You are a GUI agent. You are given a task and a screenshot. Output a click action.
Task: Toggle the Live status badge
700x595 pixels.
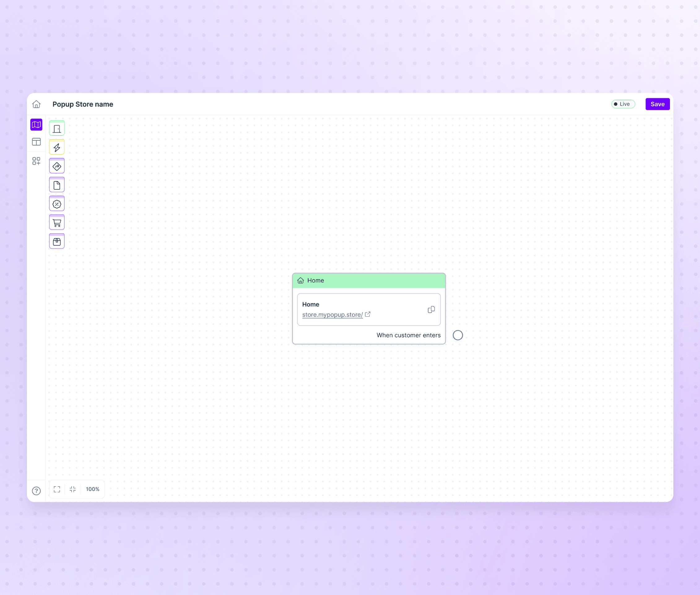tap(623, 104)
